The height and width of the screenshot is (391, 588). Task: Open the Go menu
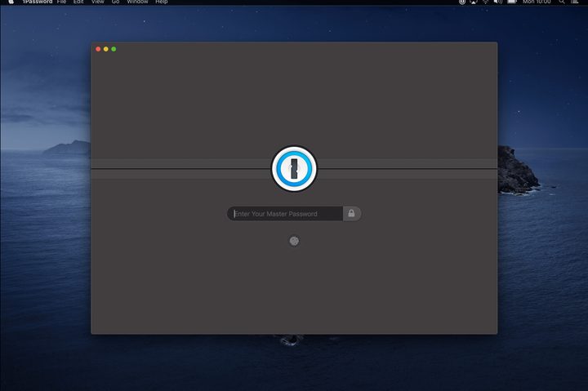point(115,2)
